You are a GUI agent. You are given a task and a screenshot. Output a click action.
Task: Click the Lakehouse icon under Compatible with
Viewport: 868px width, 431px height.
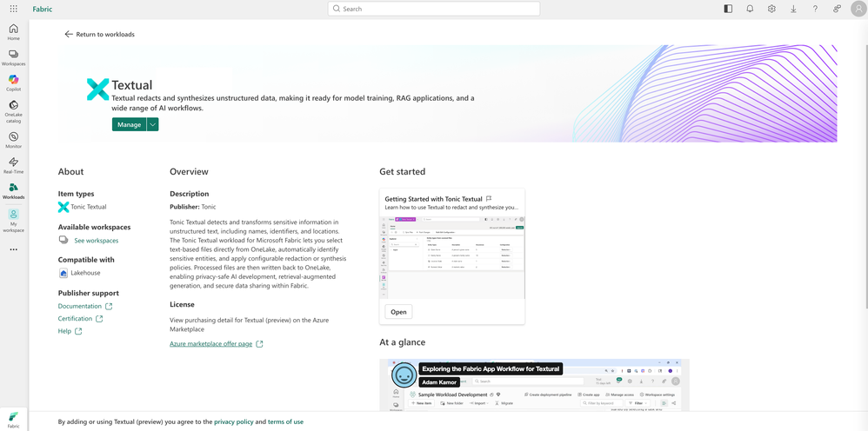coord(63,274)
